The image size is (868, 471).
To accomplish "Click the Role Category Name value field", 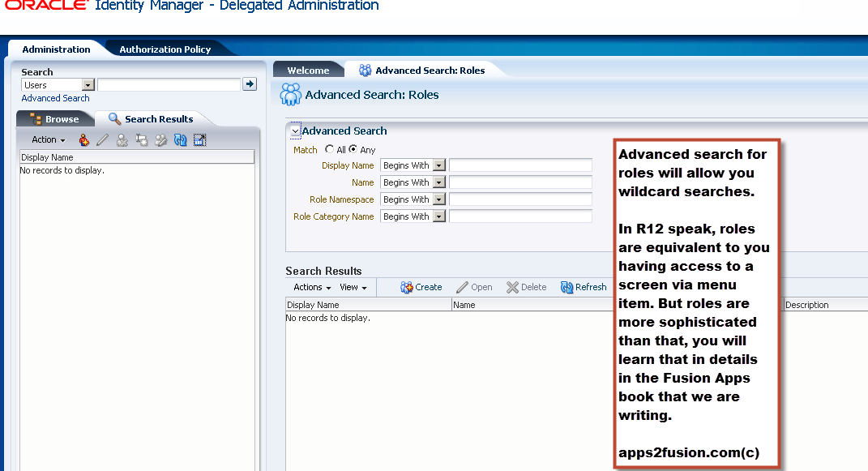I will click(x=520, y=216).
